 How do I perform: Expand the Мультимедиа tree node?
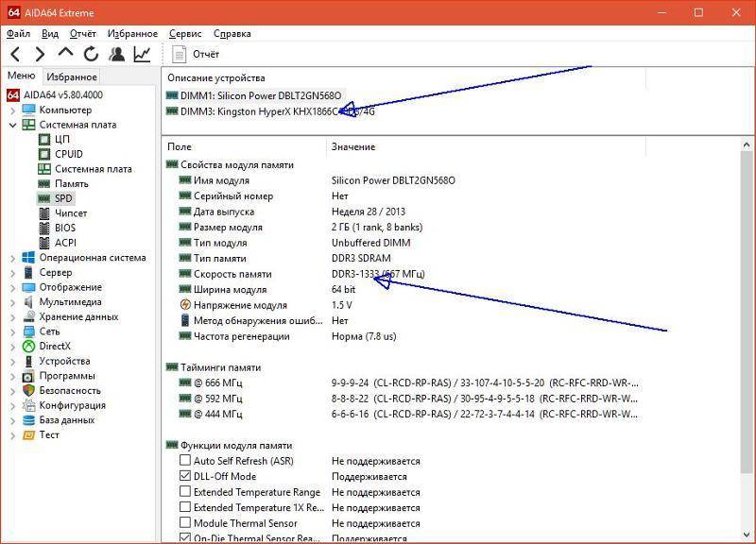point(13,302)
